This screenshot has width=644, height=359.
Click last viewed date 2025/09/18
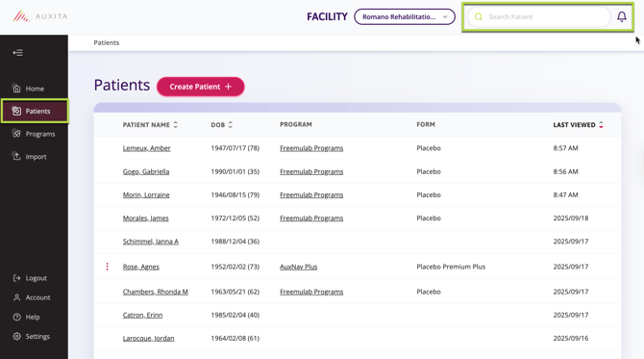(571, 218)
